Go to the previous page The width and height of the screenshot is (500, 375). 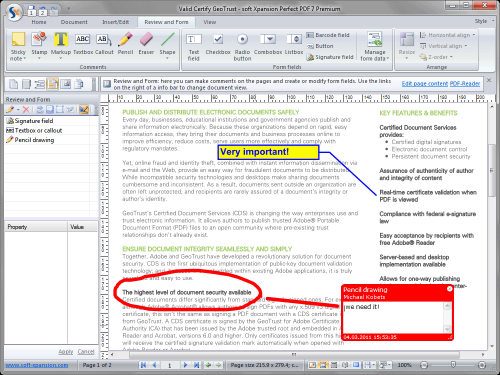(154, 365)
